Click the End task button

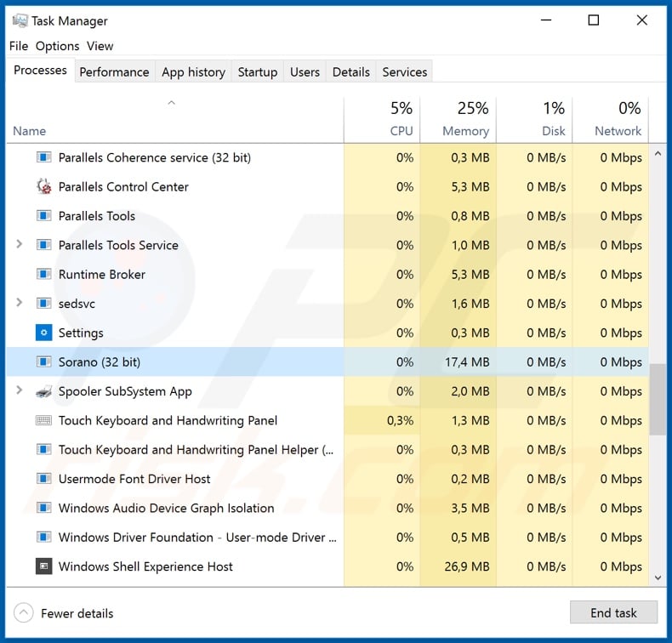[613, 612]
